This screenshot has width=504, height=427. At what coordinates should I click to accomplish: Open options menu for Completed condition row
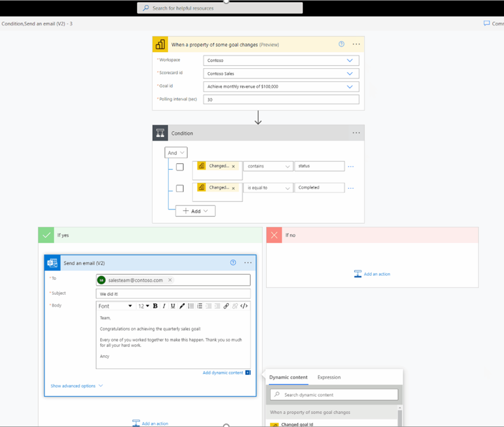coord(351,188)
